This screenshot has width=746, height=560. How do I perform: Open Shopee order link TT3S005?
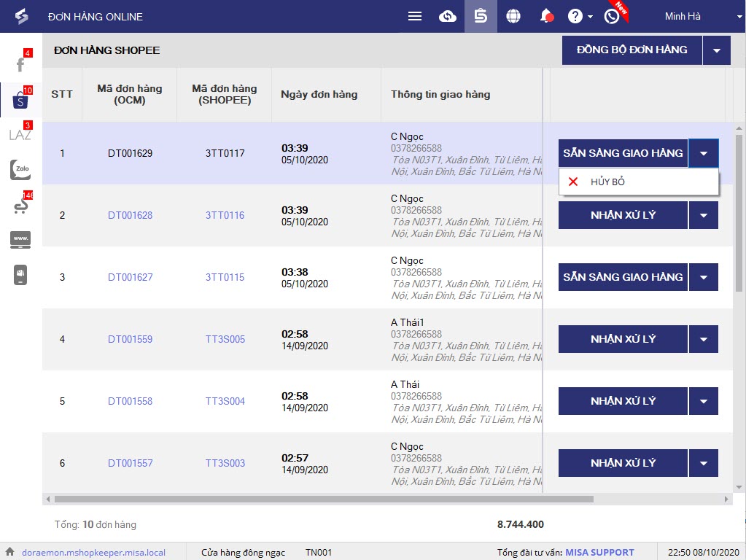tap(225, 339)
